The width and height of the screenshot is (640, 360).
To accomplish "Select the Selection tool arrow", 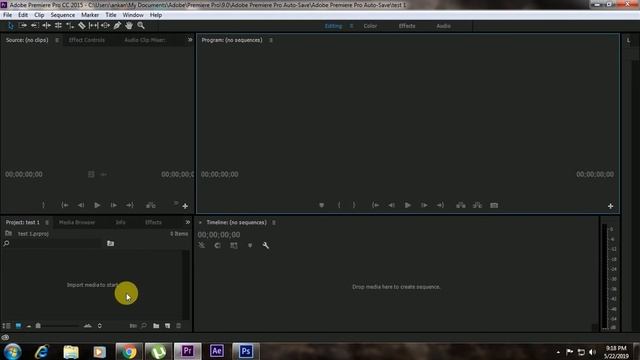I will [11, 26].
